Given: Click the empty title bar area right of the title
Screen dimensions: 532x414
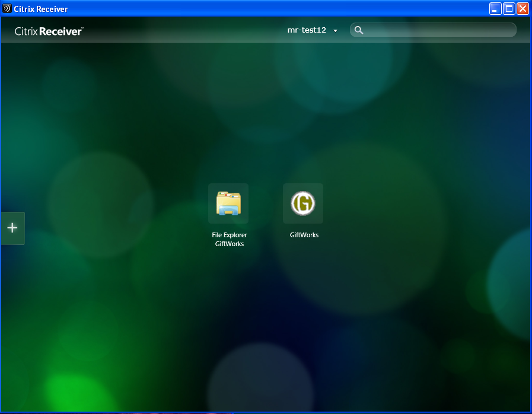Looking at the screenshot, I should (x=267, y=9).
